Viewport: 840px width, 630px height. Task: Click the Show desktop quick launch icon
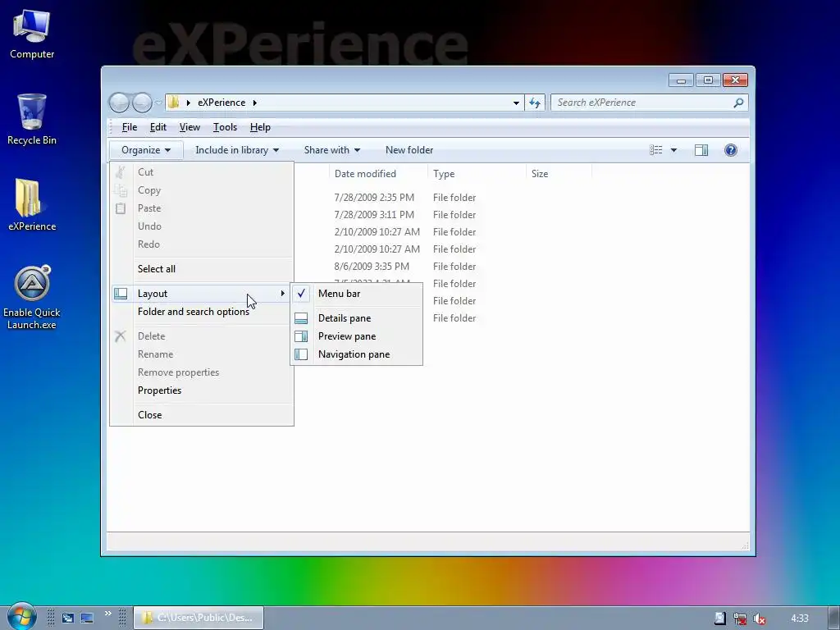87,618
